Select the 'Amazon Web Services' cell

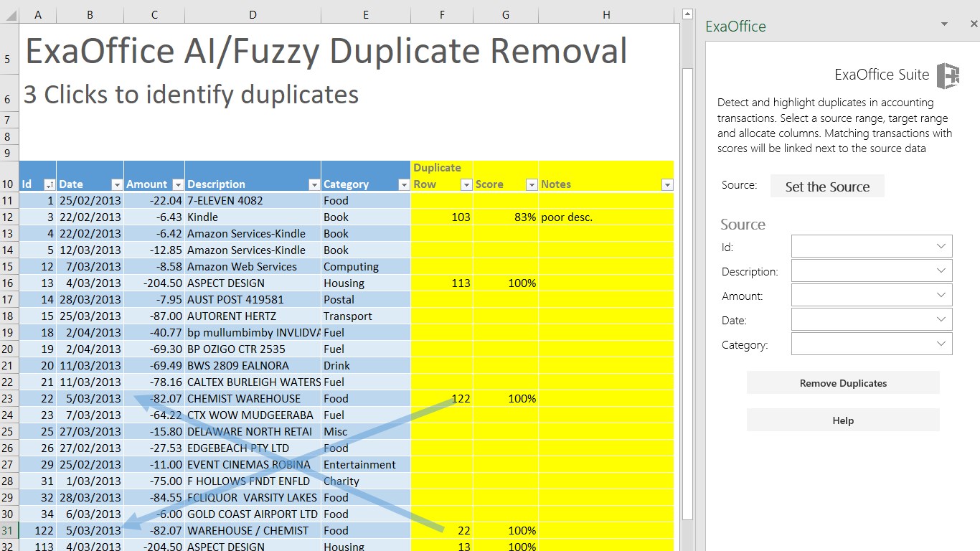(253, 266)
